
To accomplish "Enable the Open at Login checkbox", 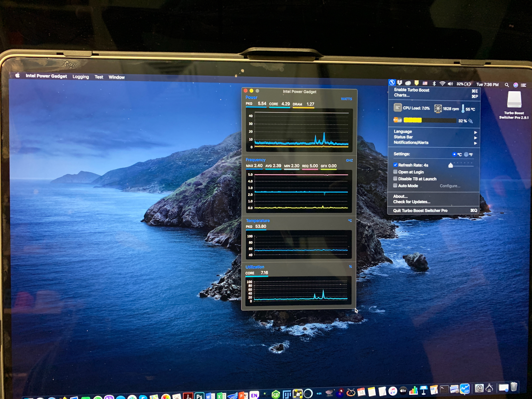I will tap(395, 172).
